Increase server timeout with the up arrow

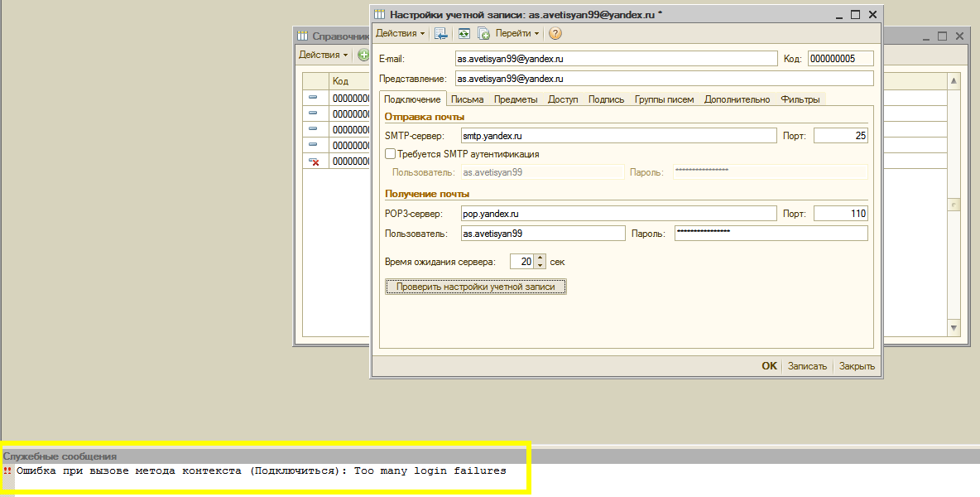(540, 258)
